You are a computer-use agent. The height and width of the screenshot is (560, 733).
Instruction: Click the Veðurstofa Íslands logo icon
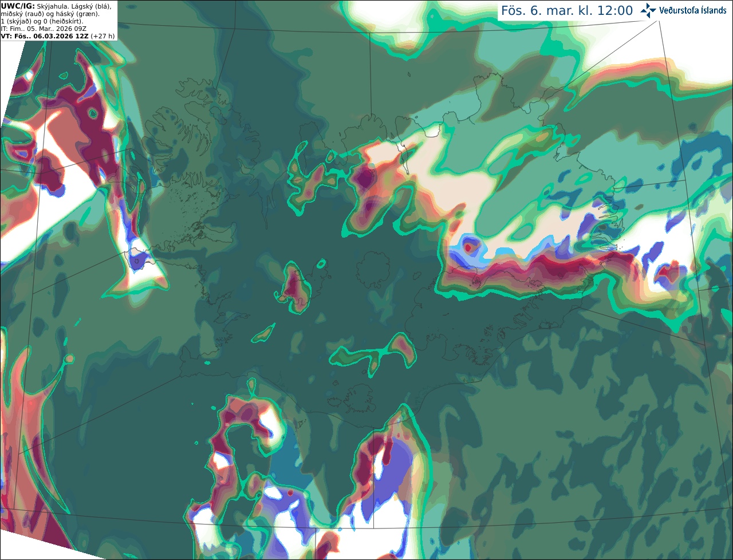(x=648, y=10)
